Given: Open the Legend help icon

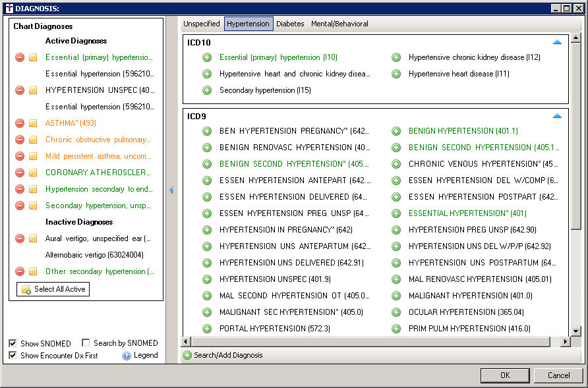Looking at the screenshot, I should coord(127,356).
